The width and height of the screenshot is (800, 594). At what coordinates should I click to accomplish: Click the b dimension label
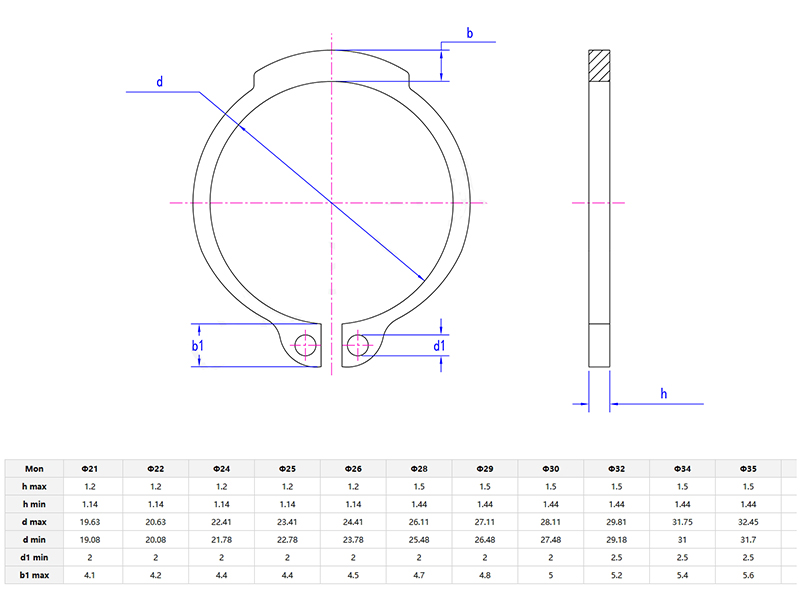469,31
